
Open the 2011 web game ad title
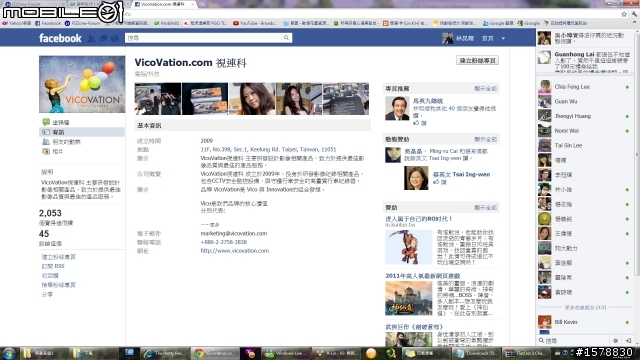click(423, 276)
